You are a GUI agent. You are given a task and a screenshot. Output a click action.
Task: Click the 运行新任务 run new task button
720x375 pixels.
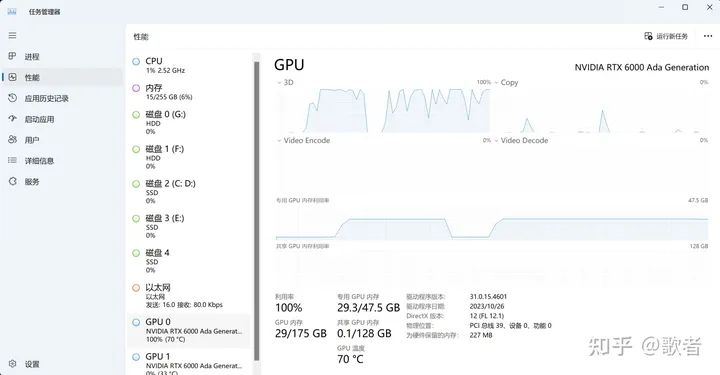coord(666,36)
